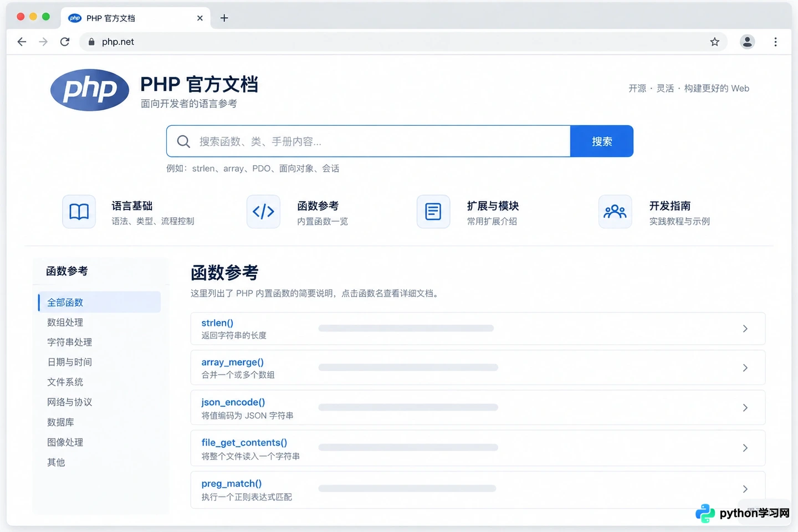The height and width of the screenshot is (532, 798).
Task: Select 字符串处理 in the sidebar
Action: point(69,342)
